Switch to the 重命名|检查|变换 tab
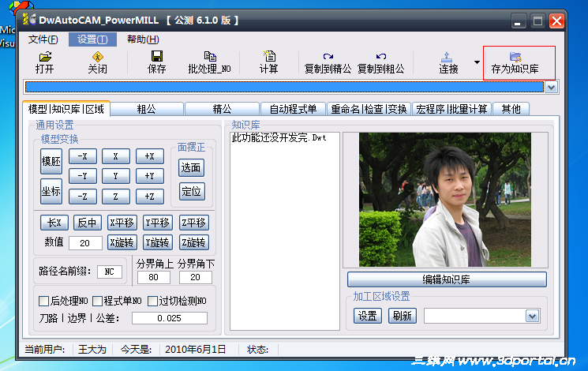The height and width of the screenshot is (371, 588). click(369, 109)
